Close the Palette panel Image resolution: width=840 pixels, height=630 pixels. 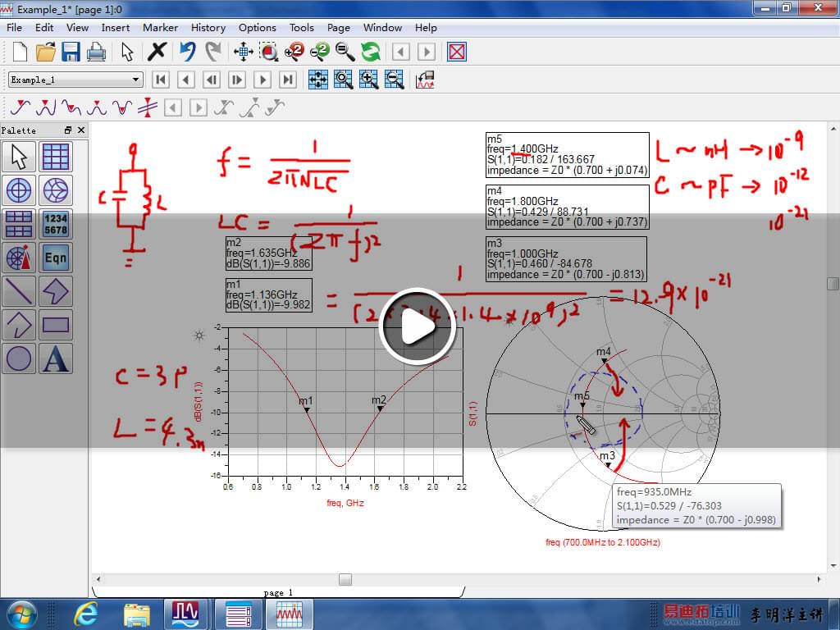(81, 130)
